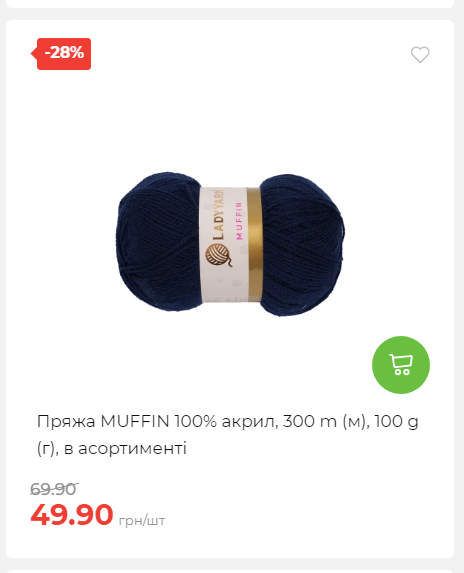464x573 pixels.
Task: Click the LADYYARN brand text on the label
Action: pyautogui.click(x=218, y=214)
